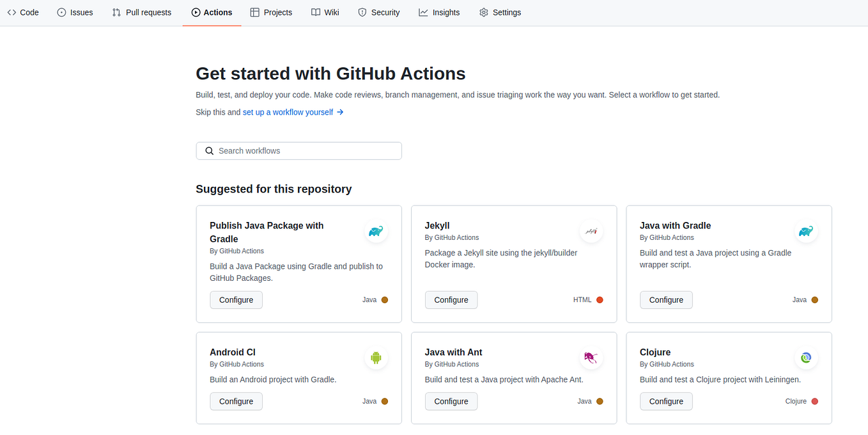Screen dimensions: 868x435
Task: Click the HTML red dot on Jekyll card
Action: click(x=599, y=299)
